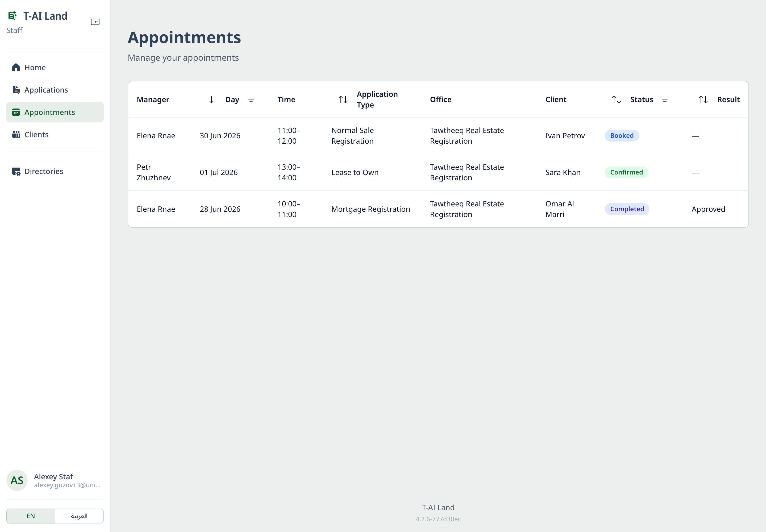Click the Appointments calendar icon
This screenshot has height=532, width=766.
click(x=16, y=112)
